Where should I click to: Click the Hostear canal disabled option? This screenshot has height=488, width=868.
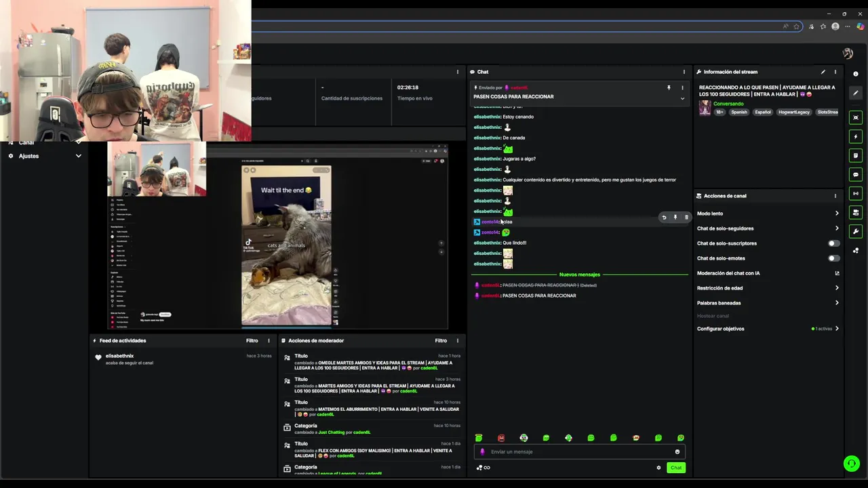point(713,316)
